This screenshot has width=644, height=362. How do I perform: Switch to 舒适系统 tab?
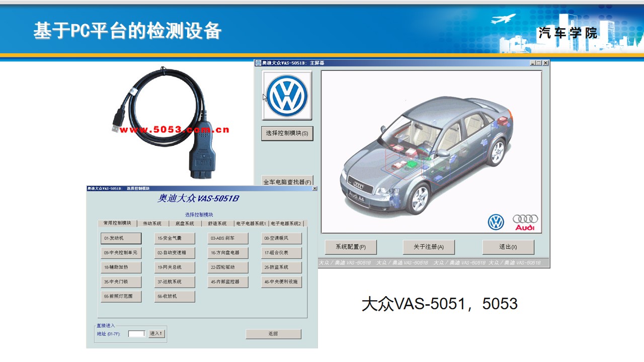point(217,224)
